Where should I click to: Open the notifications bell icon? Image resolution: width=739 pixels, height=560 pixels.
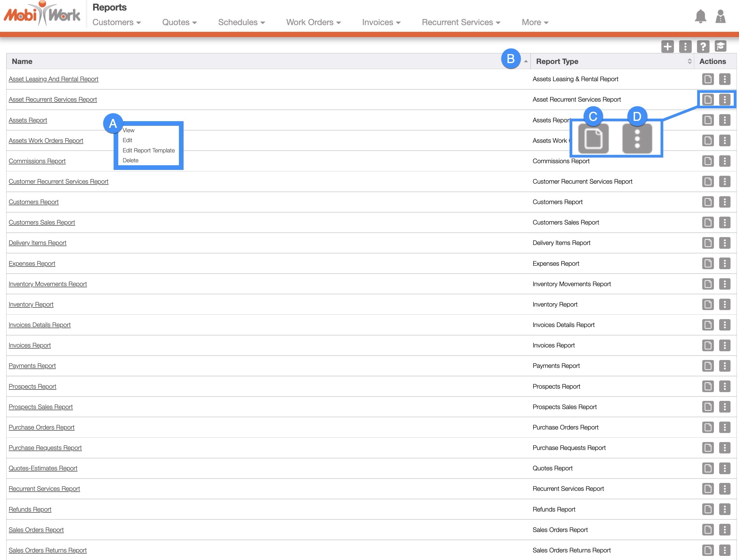(700, 16)
